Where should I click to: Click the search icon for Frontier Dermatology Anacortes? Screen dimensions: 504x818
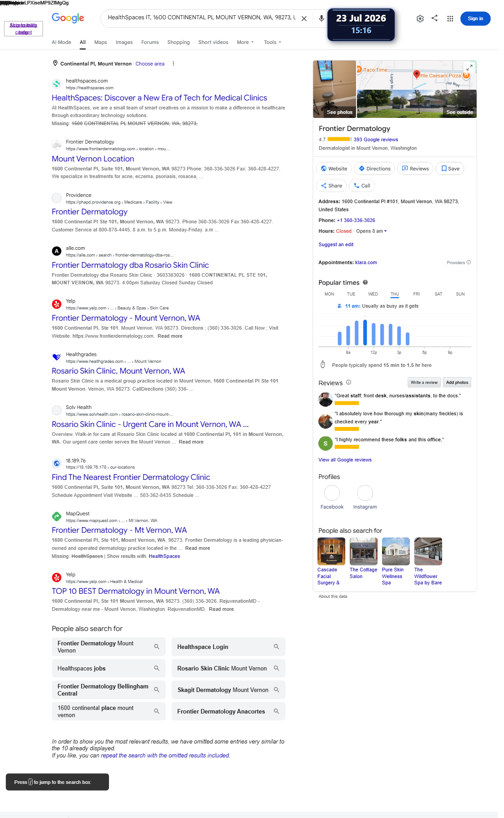(x=276, y=711)
